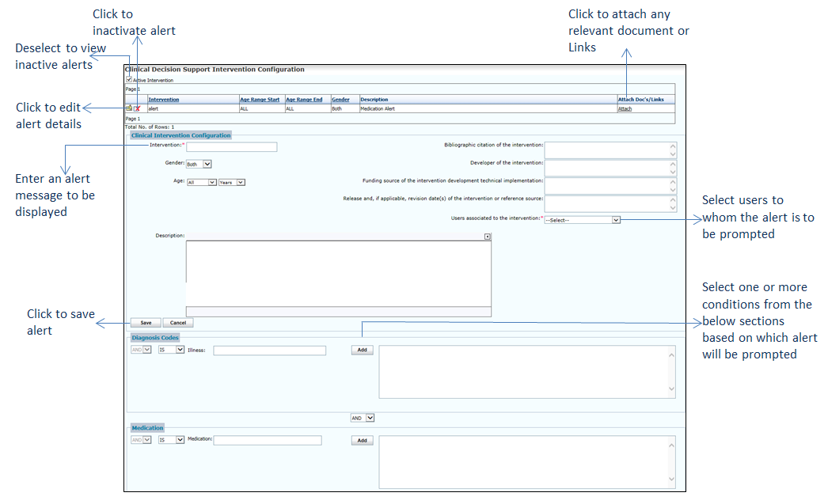Click the Diagnosis Codes list box scrollbar
The width and height of the screenshot is (828, 504).
click(x=671, y=372)
